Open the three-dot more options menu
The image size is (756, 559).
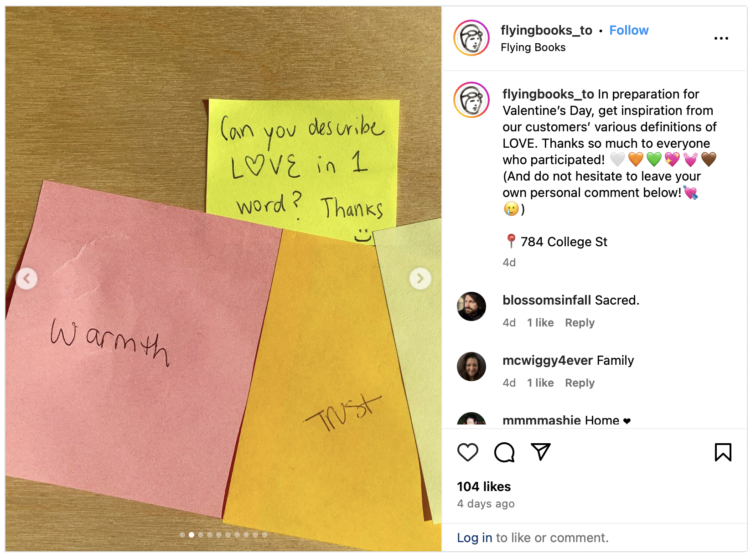pos(721,38)
